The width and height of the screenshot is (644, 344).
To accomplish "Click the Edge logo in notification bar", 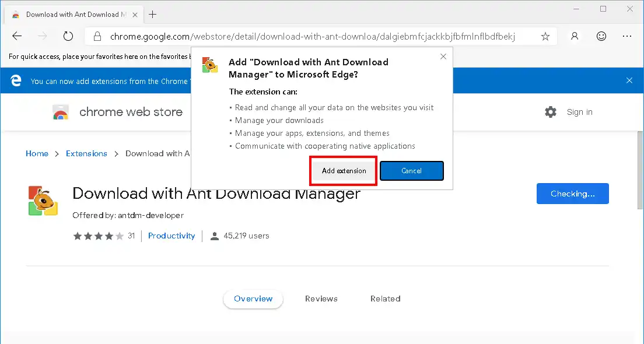I will coord(16,80).
